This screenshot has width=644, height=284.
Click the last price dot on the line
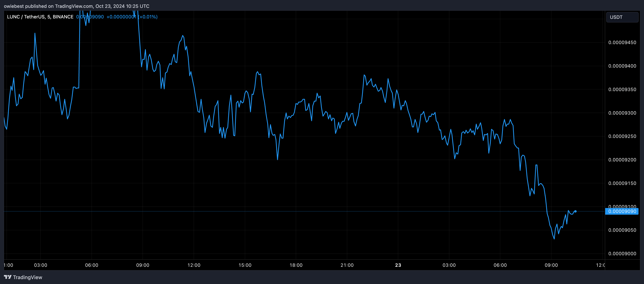[575, 211]
